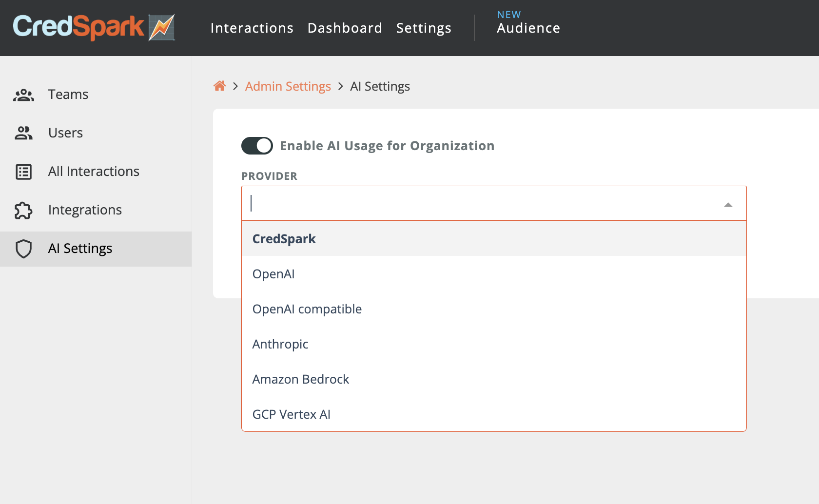Screen dimensions: 819x504
Task: Pick Amazon Bedrock provider
Action: pyautogui.click(x=494, y=379)
